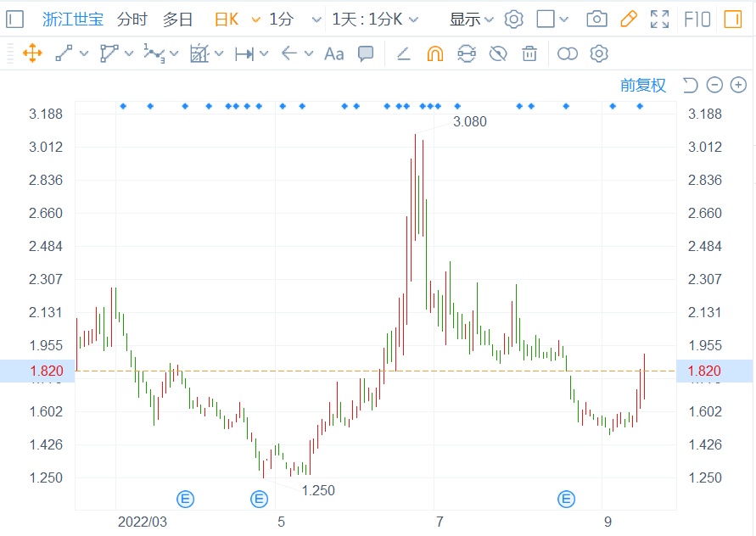The image size is (756, 536).
Task: Expand the range marker dropdown arrow
Action: tap(264, 53)
